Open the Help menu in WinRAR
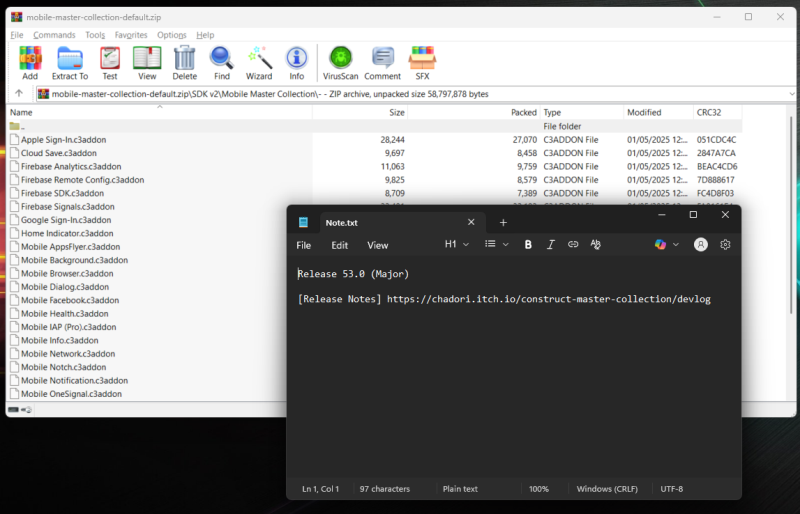The image size is (800, 514). 205,35
